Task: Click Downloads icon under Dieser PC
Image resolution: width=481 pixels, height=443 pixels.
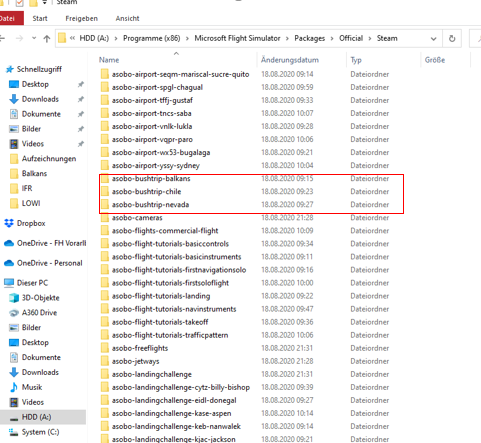Action: click(14, 372)
